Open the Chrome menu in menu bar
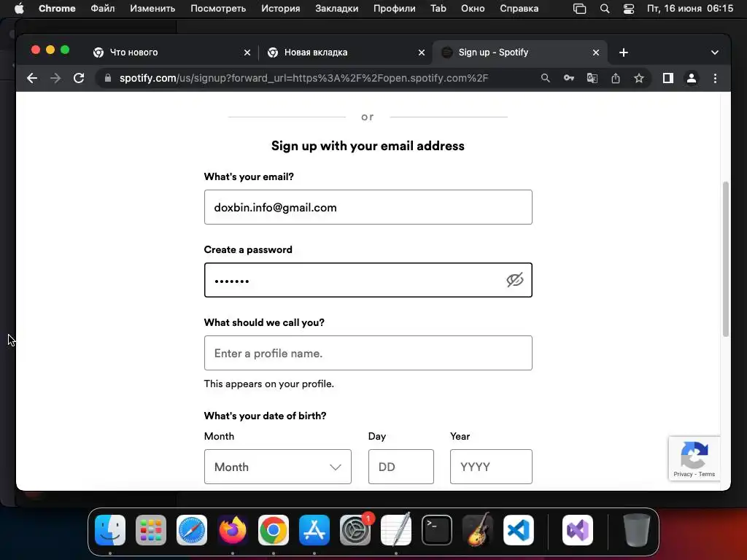Screen dimensions: 747x560 pos(57,9)
